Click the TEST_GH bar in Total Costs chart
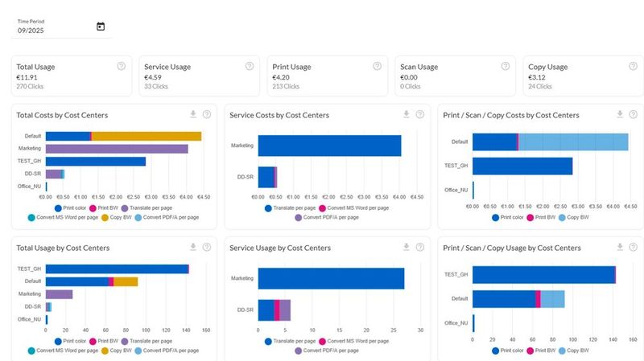 tap(96, 162)
